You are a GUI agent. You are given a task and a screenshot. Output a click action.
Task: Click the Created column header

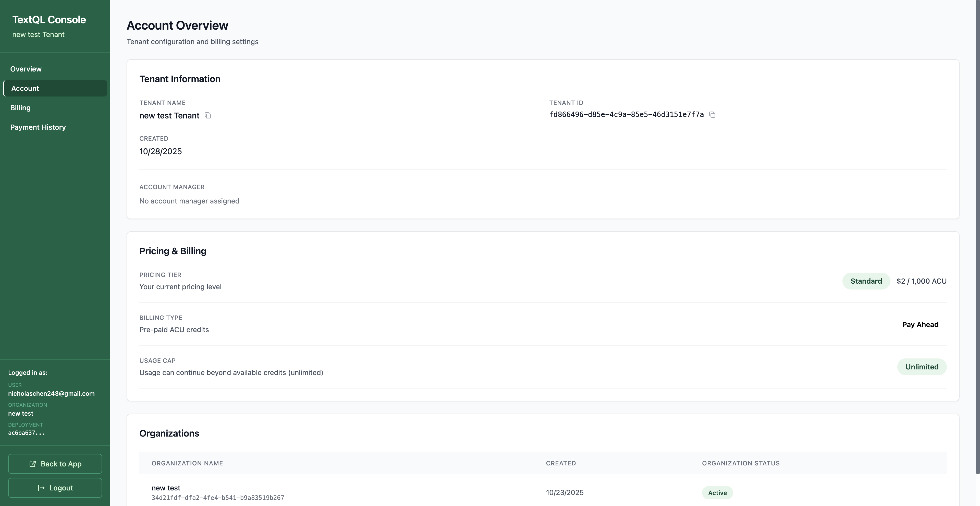coord(561,463)
